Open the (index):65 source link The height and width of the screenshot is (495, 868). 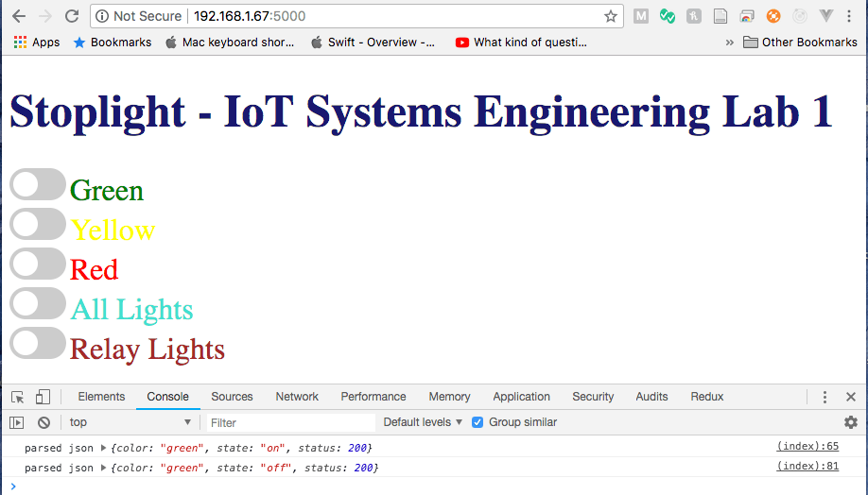coord(807,446)
